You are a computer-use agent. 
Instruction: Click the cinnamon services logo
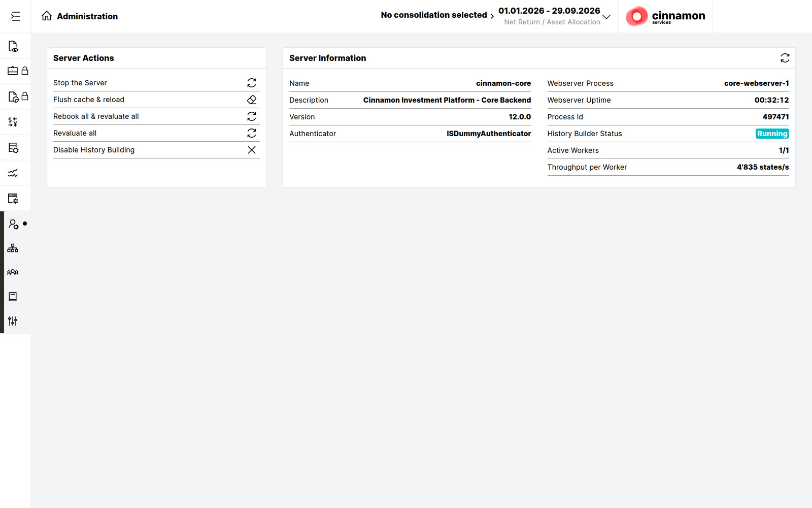pyautogui.click(x=665, y=16)
